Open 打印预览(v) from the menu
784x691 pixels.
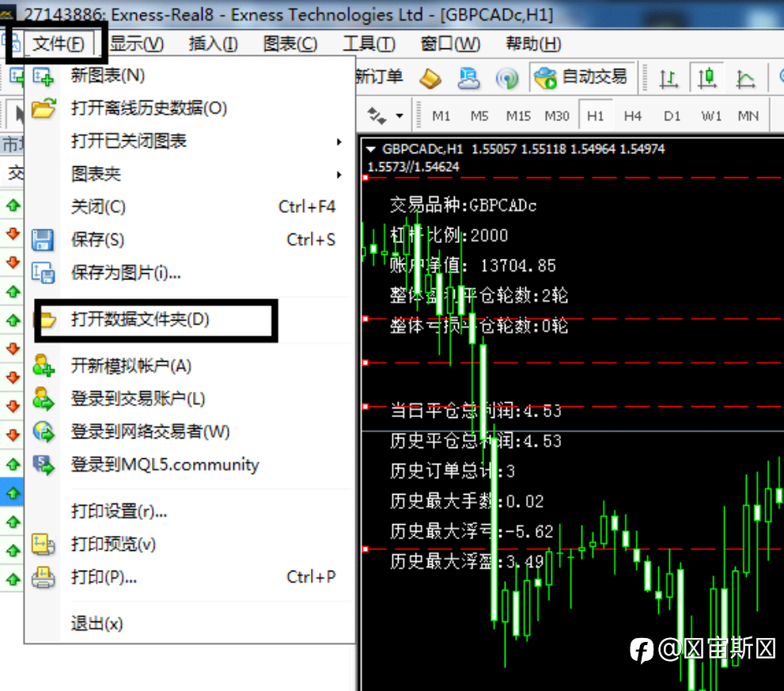[x=190, y=544]
